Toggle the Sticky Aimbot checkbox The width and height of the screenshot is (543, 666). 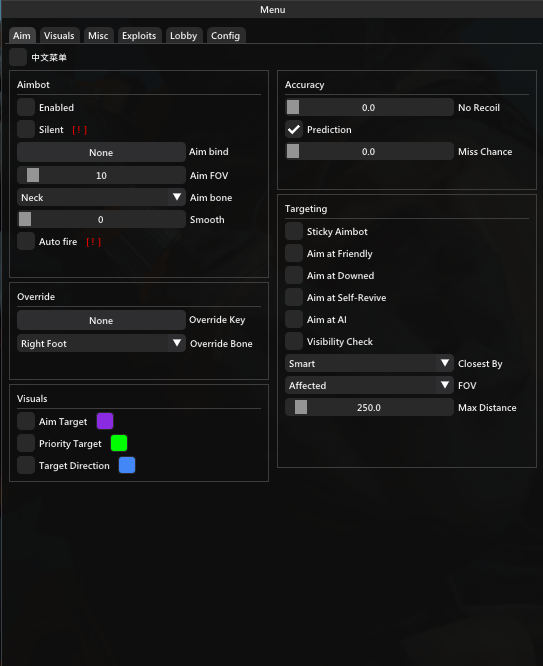pyautogui.click(x=294, y=231)
